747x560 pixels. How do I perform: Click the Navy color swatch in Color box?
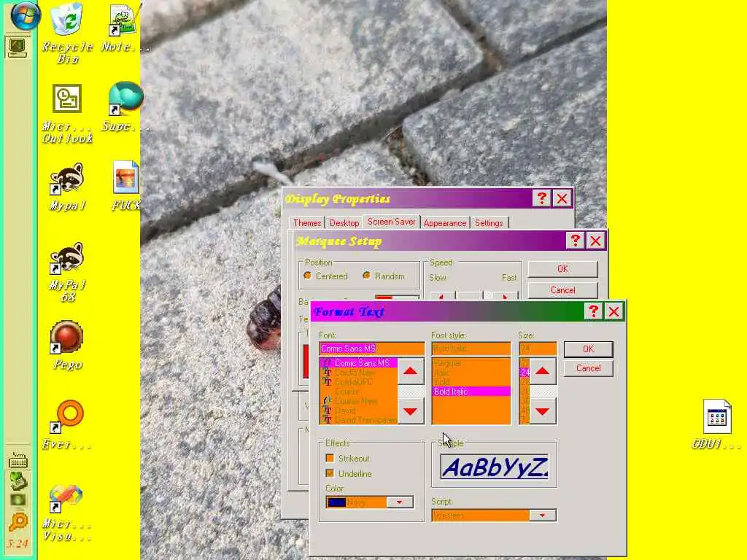pos(336,502)
